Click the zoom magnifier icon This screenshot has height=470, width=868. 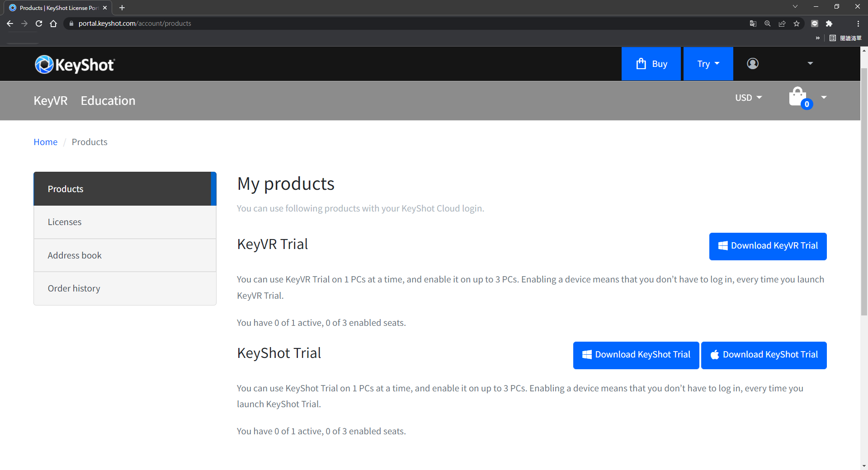pos(768,23)
